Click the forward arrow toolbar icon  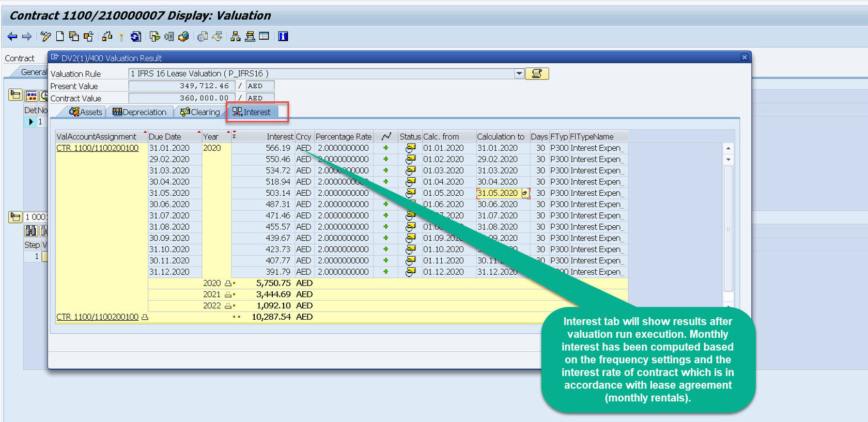[x=27, y=37]
